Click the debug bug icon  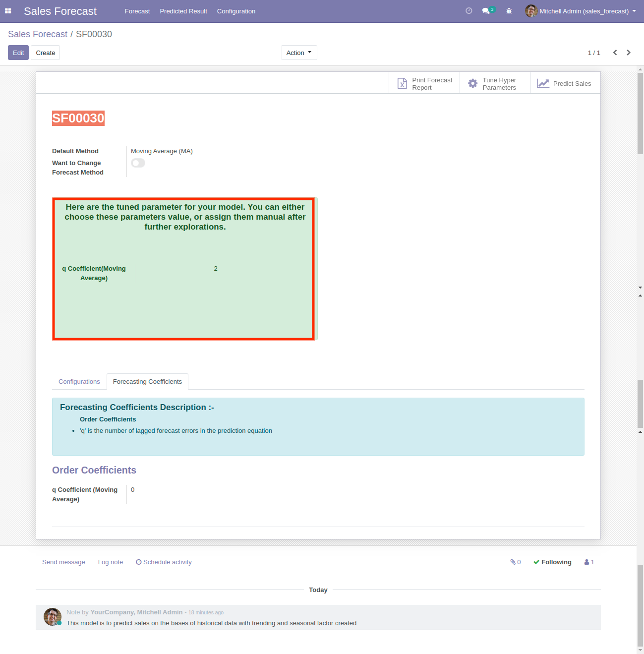point(509,11)
